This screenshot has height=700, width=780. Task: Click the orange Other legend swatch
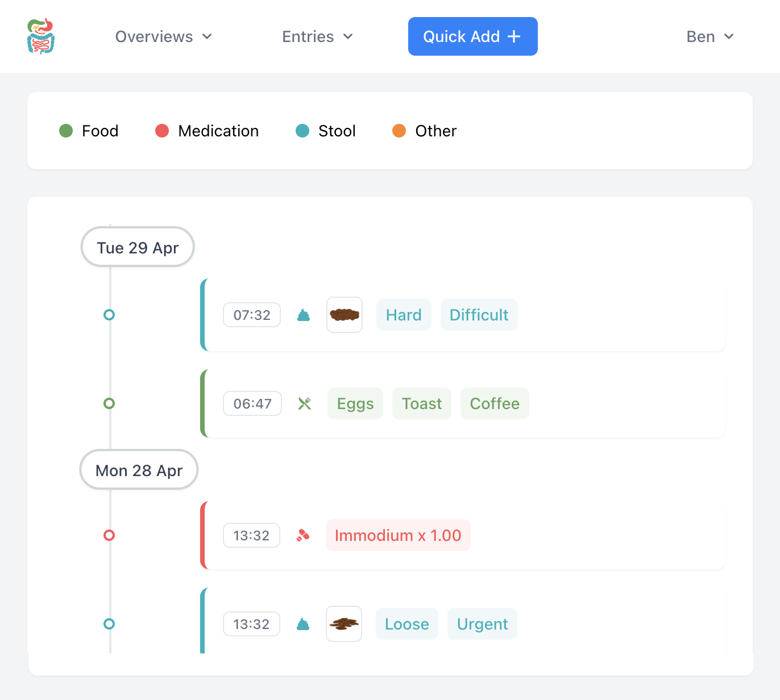coord(399,131)
